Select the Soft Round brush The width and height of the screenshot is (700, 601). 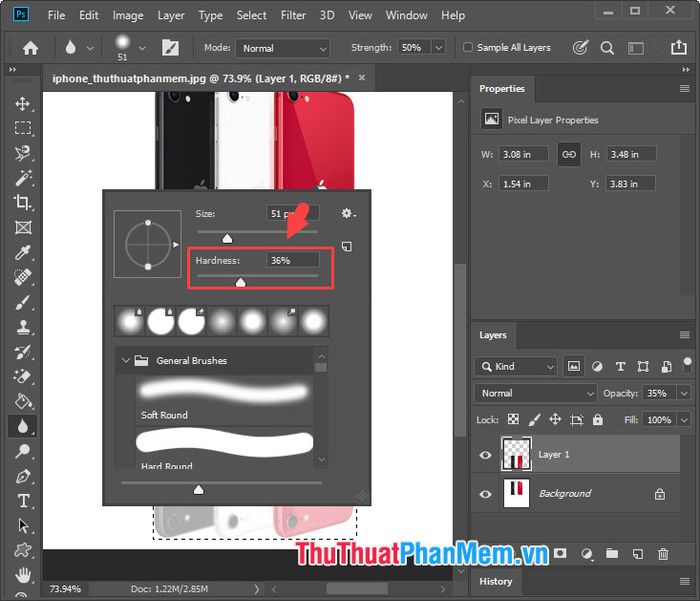pos(225,399)
